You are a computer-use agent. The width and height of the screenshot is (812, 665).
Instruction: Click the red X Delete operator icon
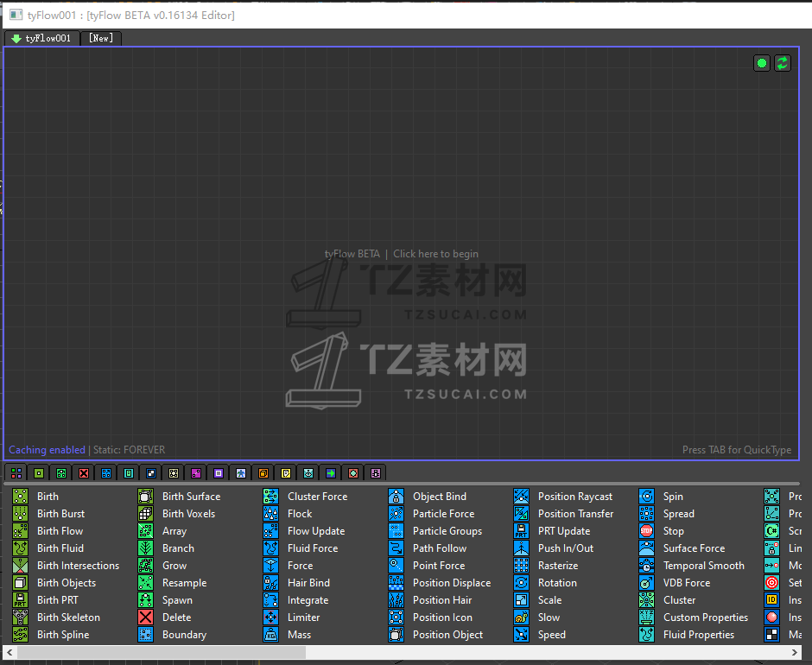pos(145,617)
